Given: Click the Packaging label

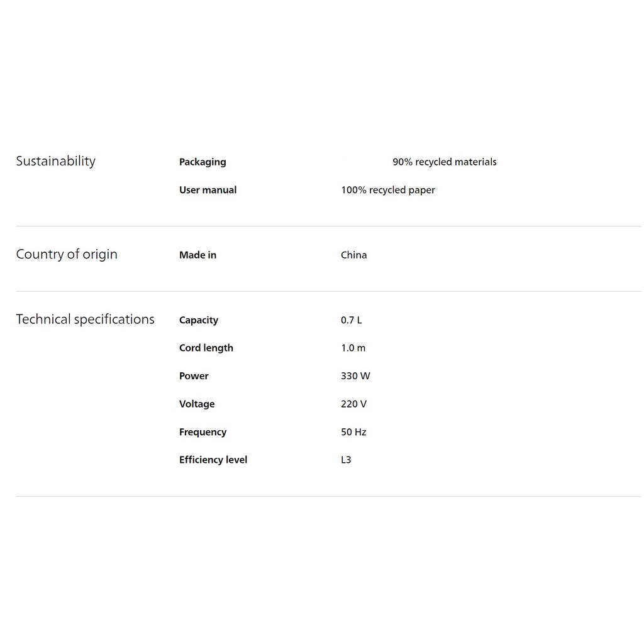Looking at the screenshot, I should pyautogui.click(x=203, y=162).
